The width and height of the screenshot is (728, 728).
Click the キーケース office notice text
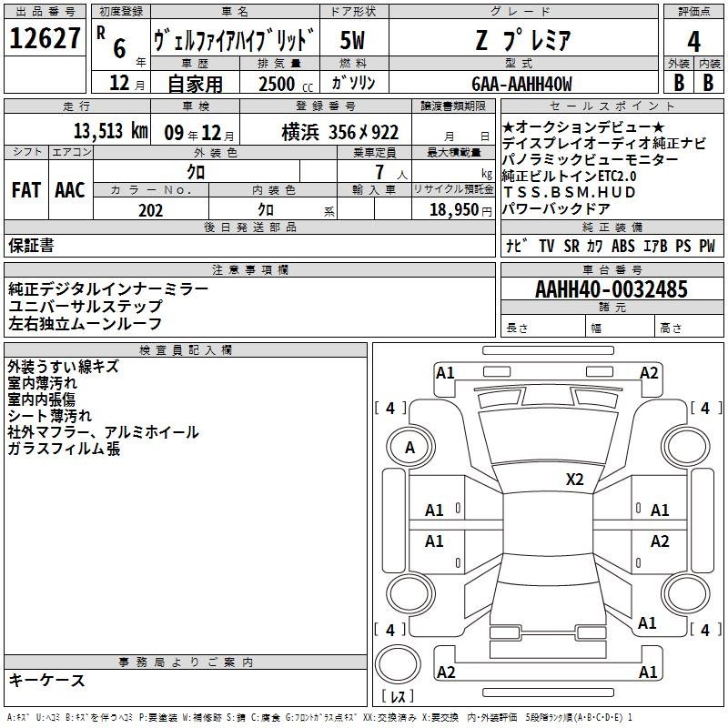click(47, 681)
